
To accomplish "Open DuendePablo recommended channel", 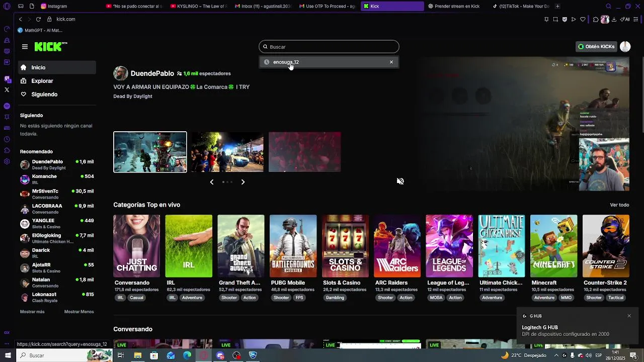I will [x=57, y=165].
